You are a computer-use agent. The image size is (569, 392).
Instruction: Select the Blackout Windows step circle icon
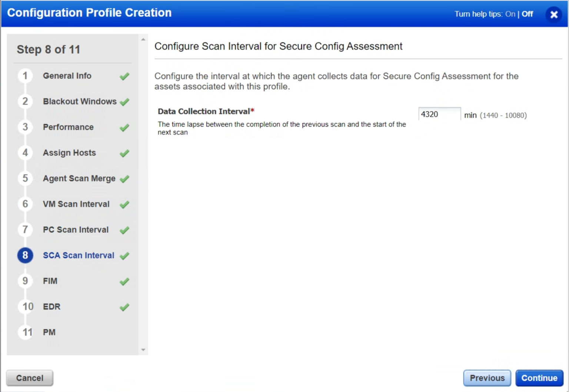[x=25, y=102]
